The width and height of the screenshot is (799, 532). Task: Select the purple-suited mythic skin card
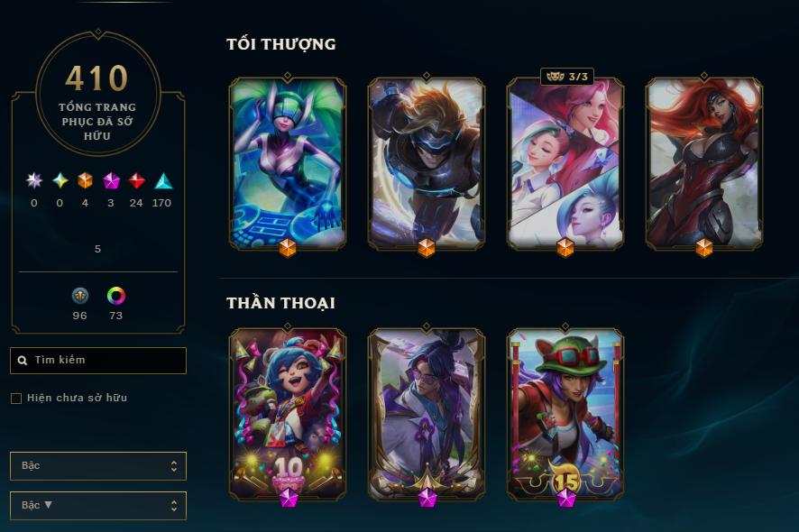tap(427, 414)
